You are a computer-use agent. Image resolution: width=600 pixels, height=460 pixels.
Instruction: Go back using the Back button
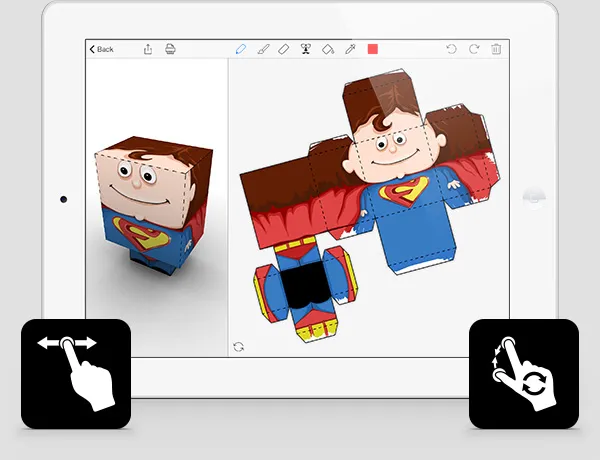tap(101, 49)
